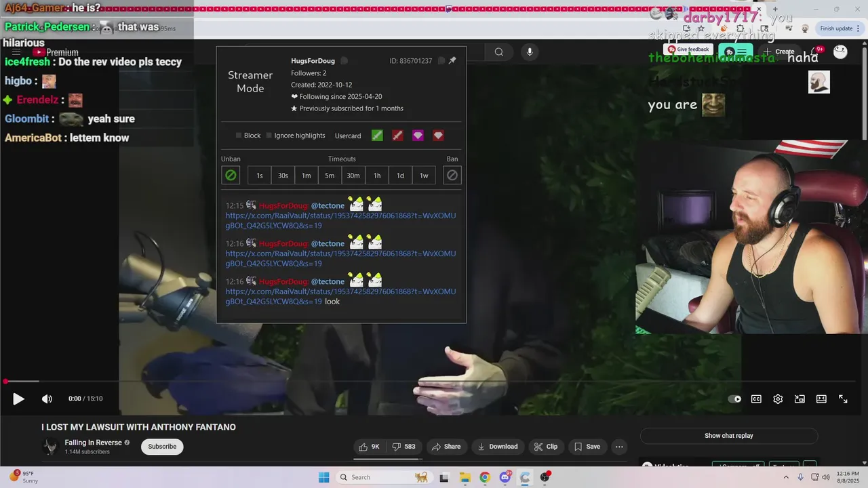
Task: Click the red sword unmod icon
Action: click(397, 136)
